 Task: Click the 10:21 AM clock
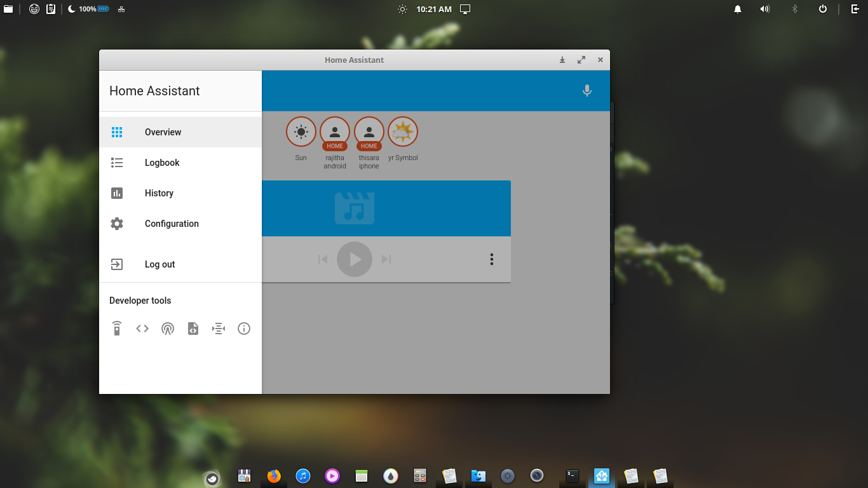434,9
